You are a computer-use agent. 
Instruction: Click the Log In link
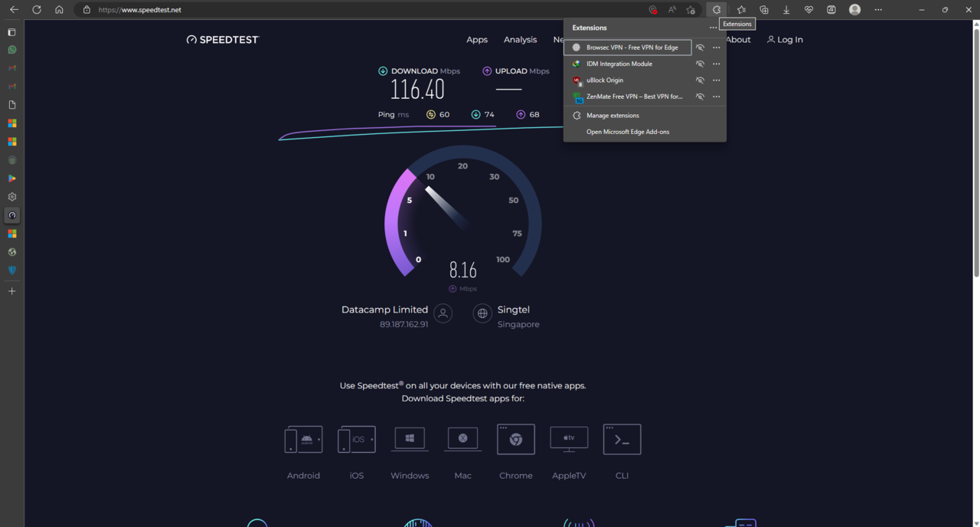click(785, 40)
